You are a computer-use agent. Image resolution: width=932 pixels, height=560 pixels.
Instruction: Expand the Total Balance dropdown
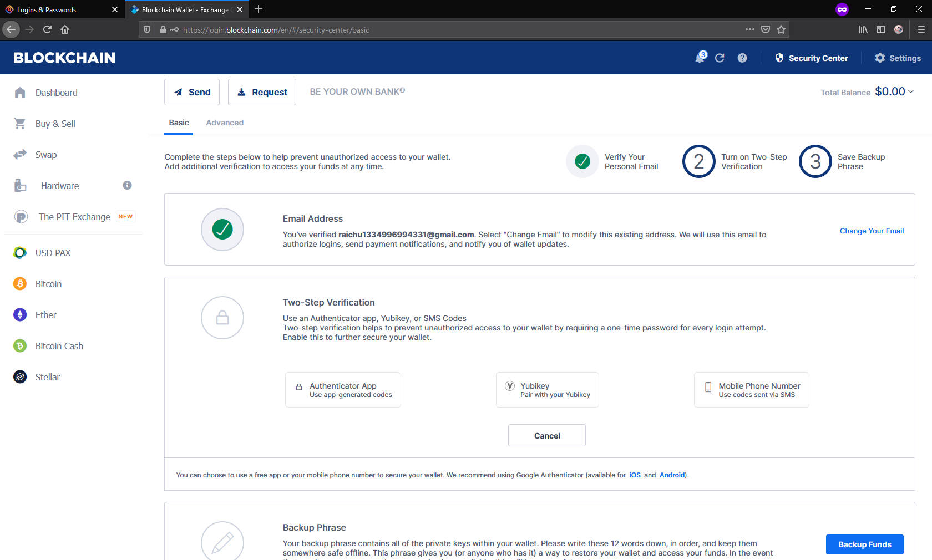point(911,92)
